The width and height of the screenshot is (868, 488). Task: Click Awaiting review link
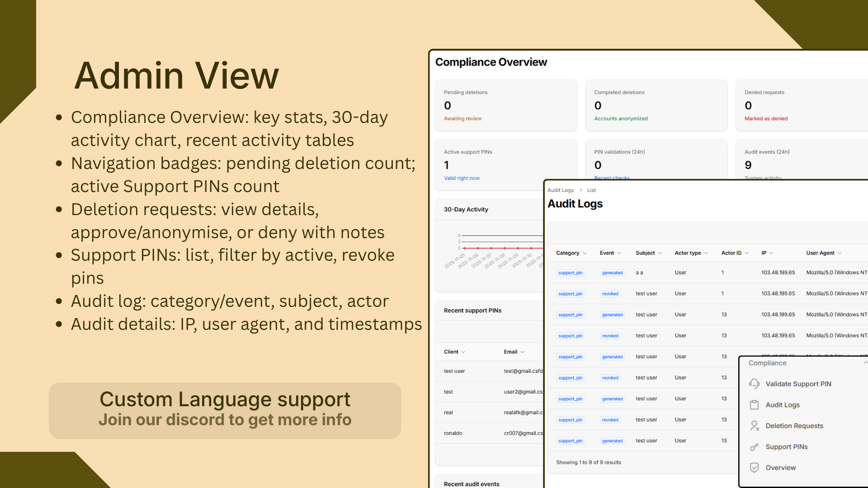[462, 118]
